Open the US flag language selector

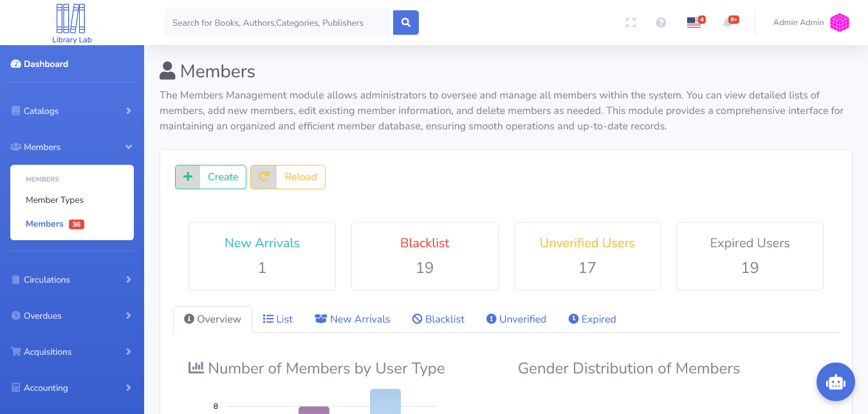pos(694,23)
